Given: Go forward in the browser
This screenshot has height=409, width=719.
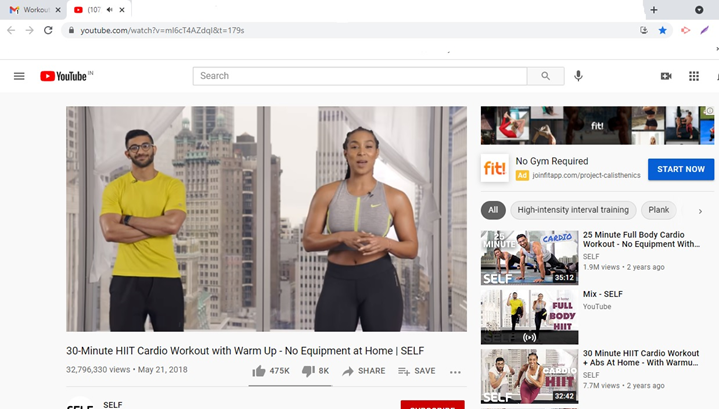Looking at the screenshot, I should tap(29, 30).
